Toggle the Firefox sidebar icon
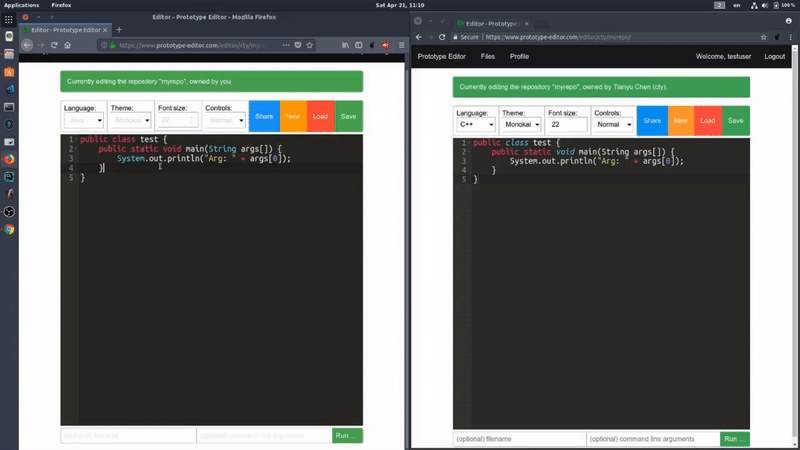800x450 pixels. point(359,45)
